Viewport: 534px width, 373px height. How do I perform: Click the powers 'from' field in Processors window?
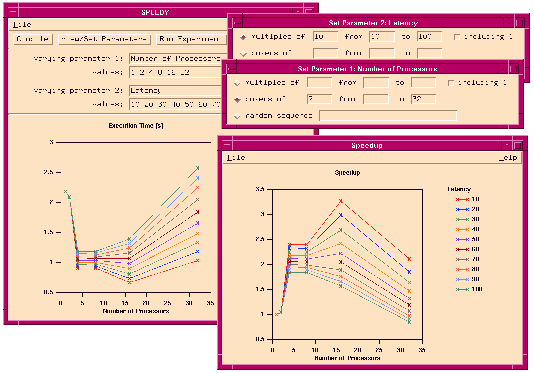tap(376, 99)
